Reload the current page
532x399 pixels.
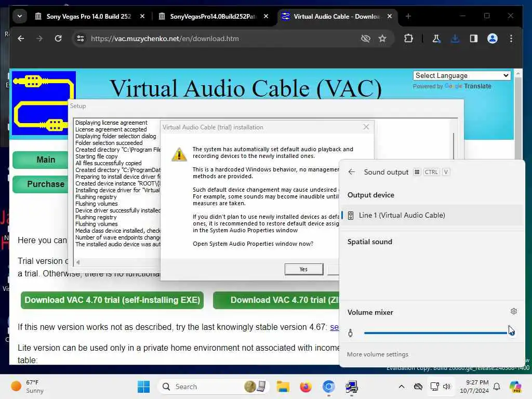tap(58, 38)
